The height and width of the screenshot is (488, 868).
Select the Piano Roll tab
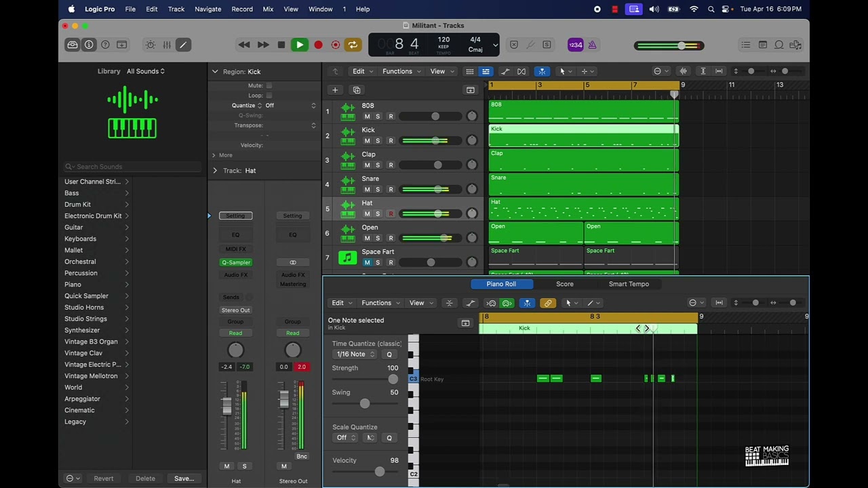pyautogui.click(x=501, y=284)
